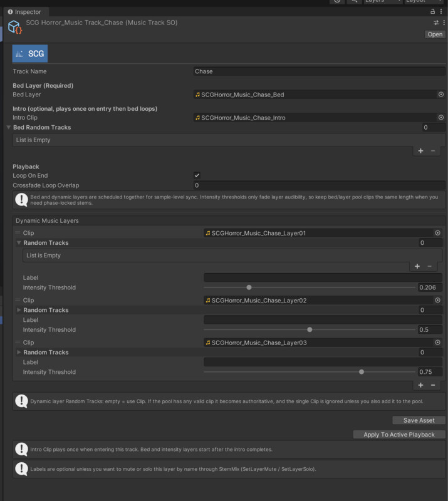The width and height of the screenshot is (448, 501).
Task: Edit the 0.75 threshold value field
Action: (430, 372)
